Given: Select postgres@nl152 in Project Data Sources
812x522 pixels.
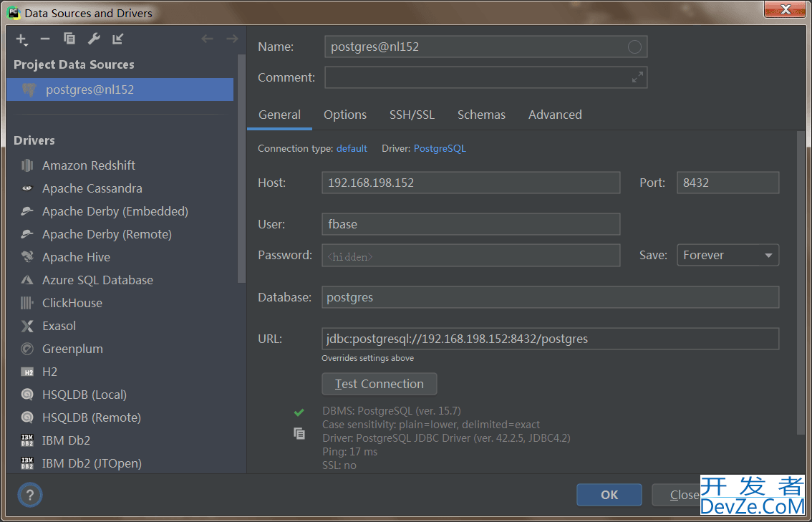Looking at the screenshot, I should point(120,90).
